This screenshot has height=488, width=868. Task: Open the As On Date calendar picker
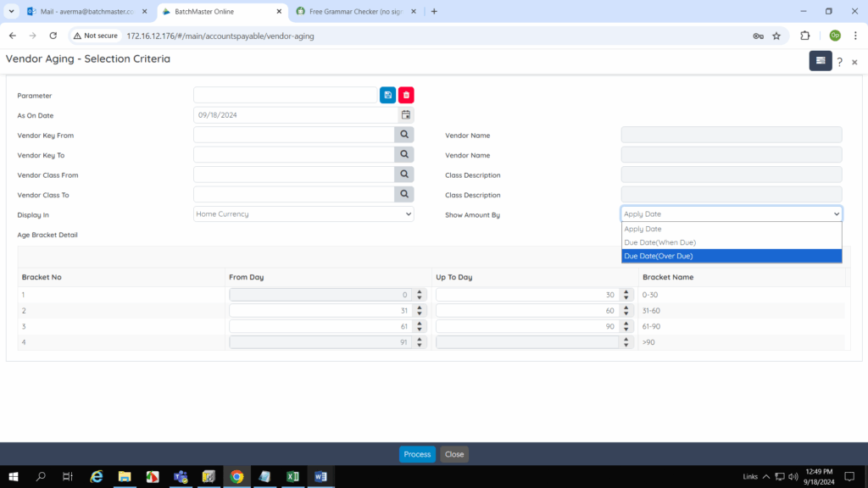pyautogui.click(x=406, y=115)
